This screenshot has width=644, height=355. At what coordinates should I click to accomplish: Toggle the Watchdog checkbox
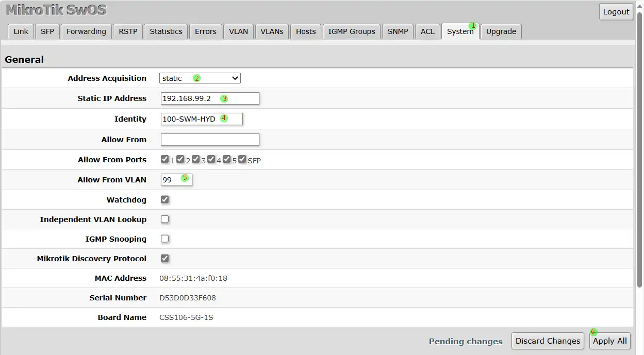click(x=165, y=199)
